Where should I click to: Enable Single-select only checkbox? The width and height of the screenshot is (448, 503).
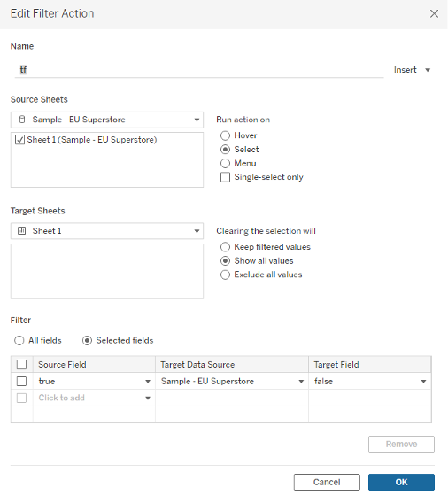[x=225, y=177]
